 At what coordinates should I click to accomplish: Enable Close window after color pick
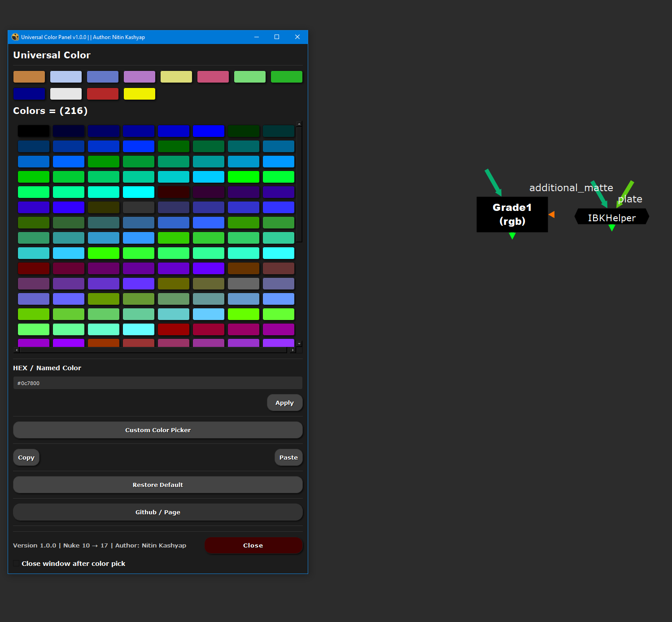pyautogui.click(x=17, y=563)
